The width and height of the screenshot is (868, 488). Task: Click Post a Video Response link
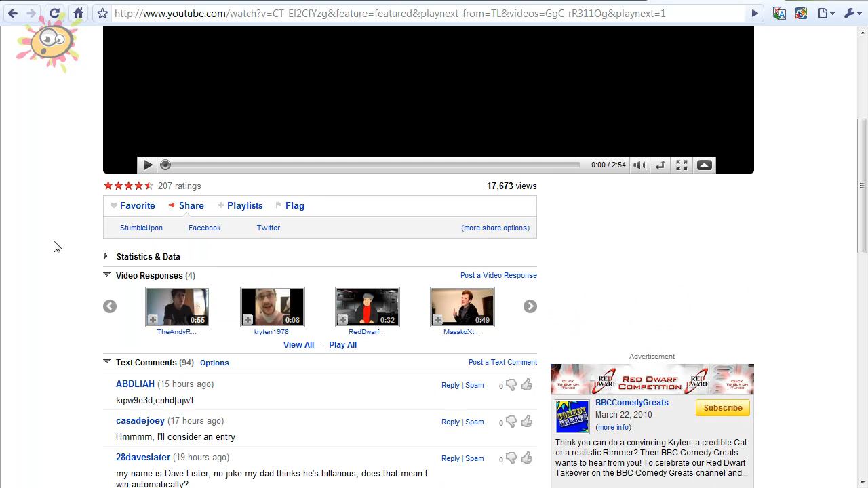498,275
